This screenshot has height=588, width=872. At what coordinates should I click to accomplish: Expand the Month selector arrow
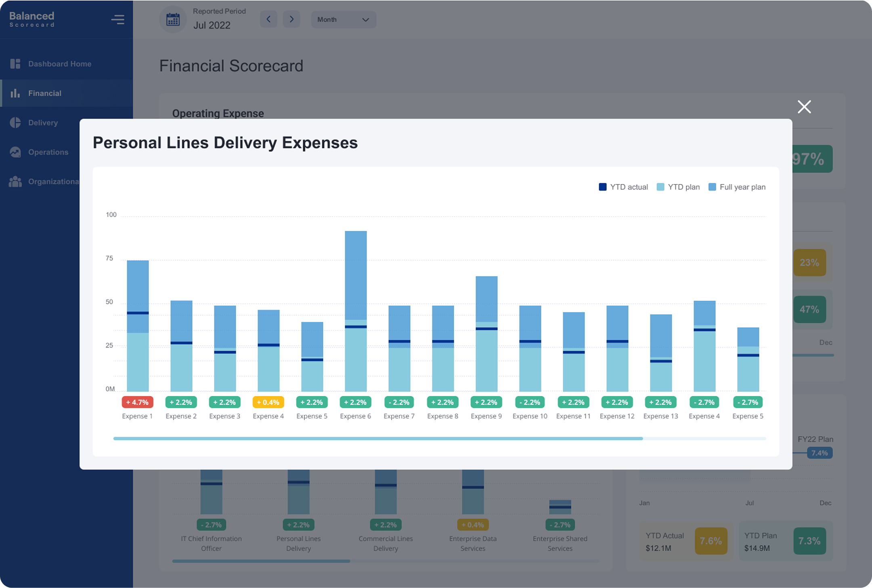coord(366,19)
